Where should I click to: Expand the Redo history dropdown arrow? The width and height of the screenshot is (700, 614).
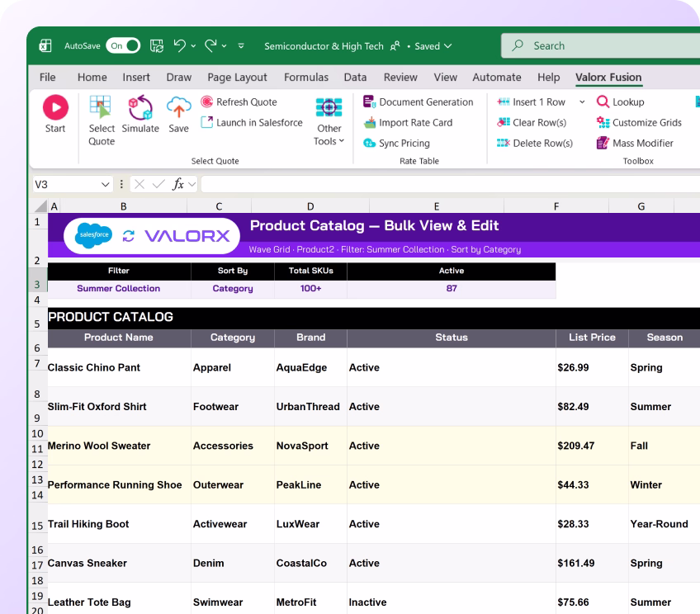(x=224, y=46)
